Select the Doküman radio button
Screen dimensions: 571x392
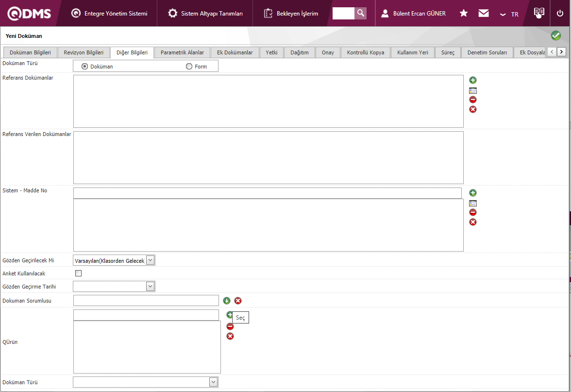pyautogui.click(x=85, y=67)
